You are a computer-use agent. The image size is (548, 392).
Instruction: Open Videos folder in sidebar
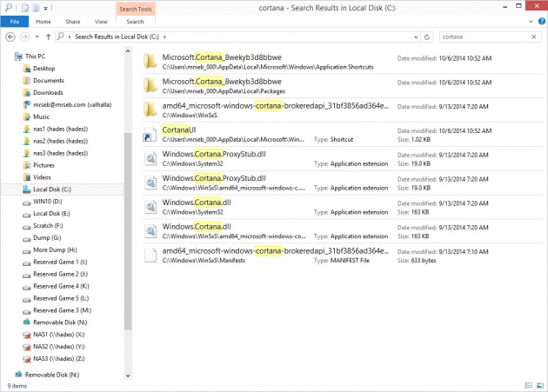(42, 177)
